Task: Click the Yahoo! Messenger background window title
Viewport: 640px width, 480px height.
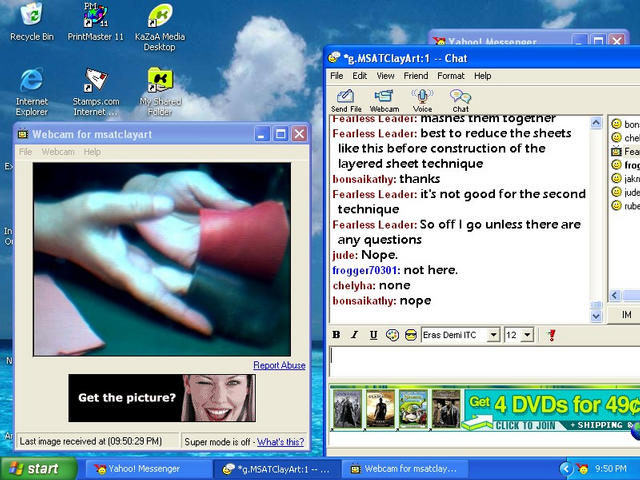Action: [x=492, y=42]
